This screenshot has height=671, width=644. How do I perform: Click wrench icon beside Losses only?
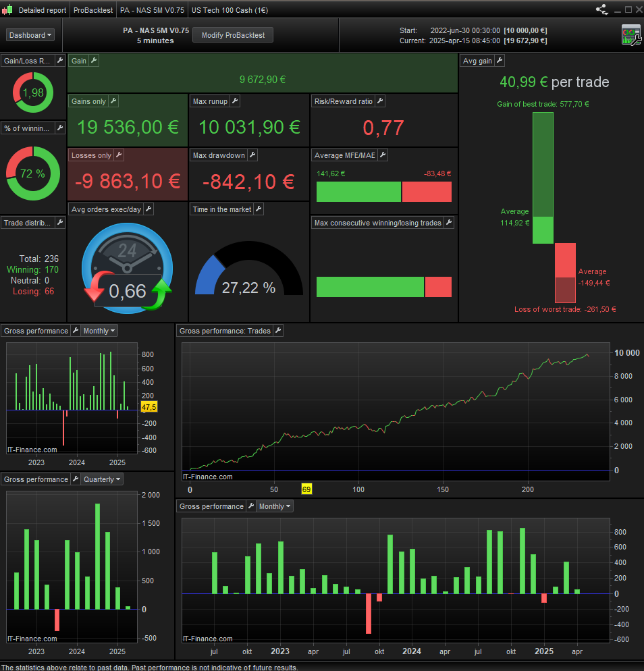(119, 155)
